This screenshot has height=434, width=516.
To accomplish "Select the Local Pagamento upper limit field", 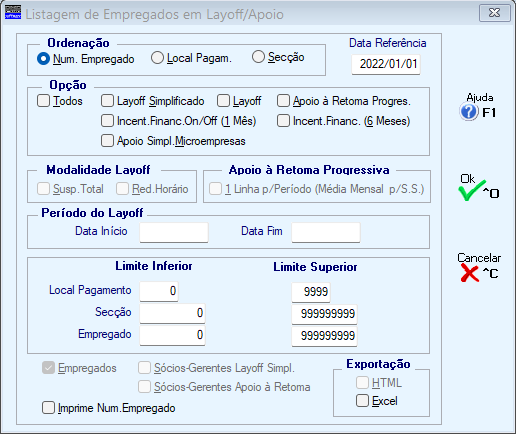I will (311, 292).
